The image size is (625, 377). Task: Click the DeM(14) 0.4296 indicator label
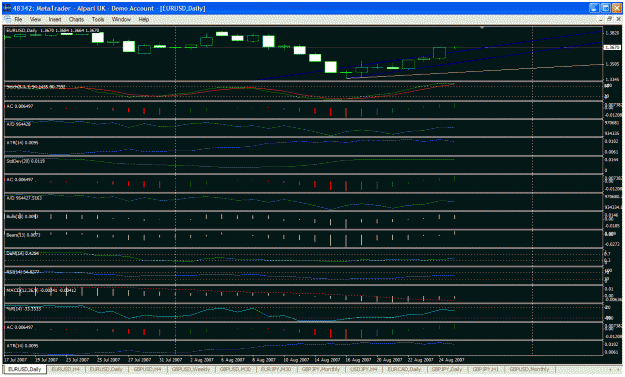tap(22, 253)
